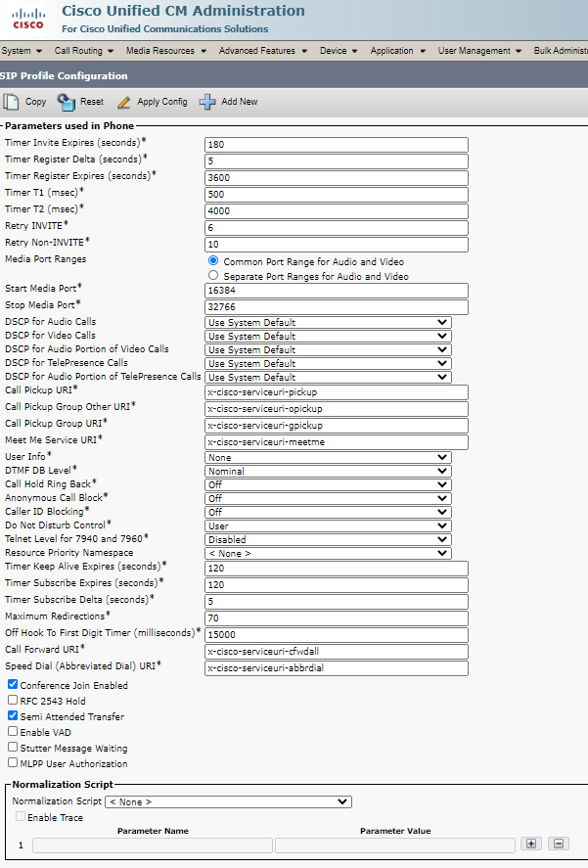Viewport: 588px width, 868px height.
Task: Open the Call Routing menu
Action: (x=80, y=51)
